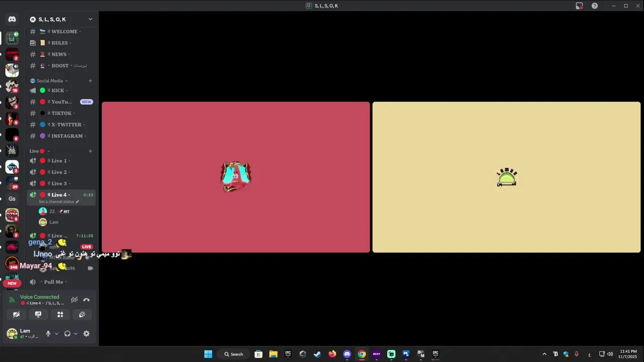
Task: Join the Live 1 voice channel
Action: (x=61, y=161)
